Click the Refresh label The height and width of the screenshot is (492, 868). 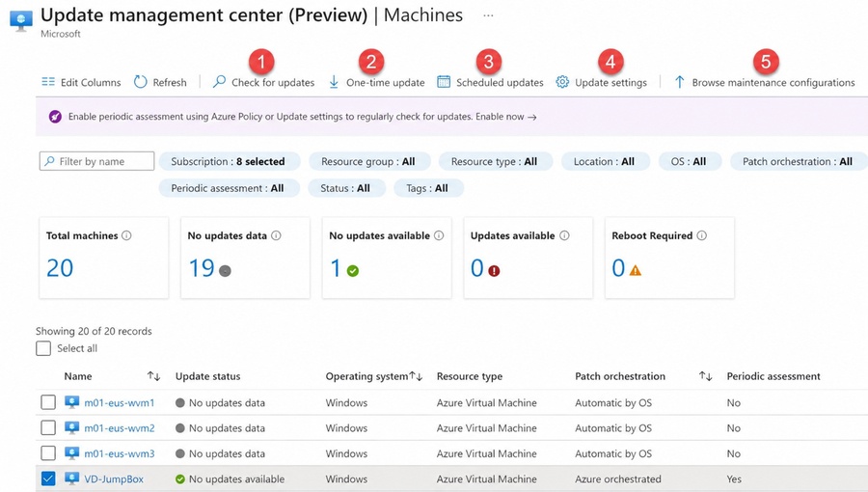click(x=170, y=82)
